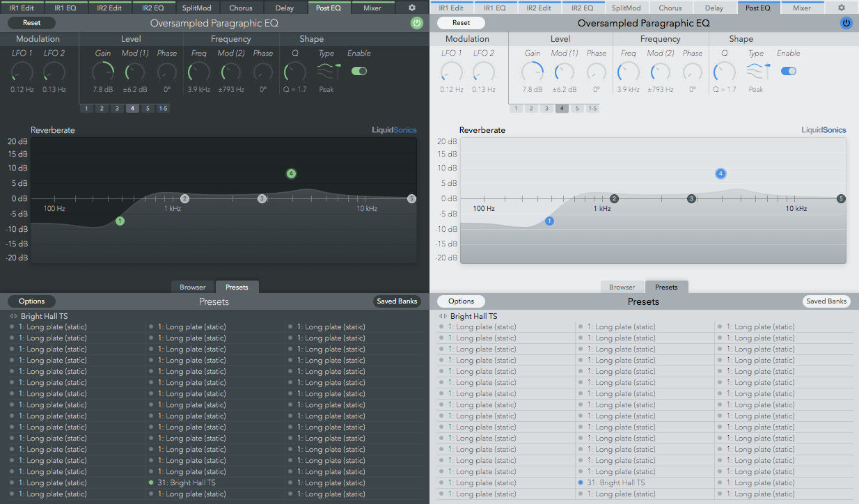Click the green power icon for Post EQ
Image resolution: width=859 pixels, height=504 pixels.
[x=416, y=23]
